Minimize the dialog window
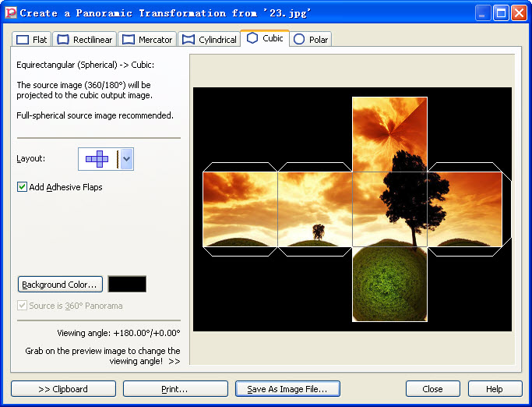 pyautogui.click(x=482, y=13)
